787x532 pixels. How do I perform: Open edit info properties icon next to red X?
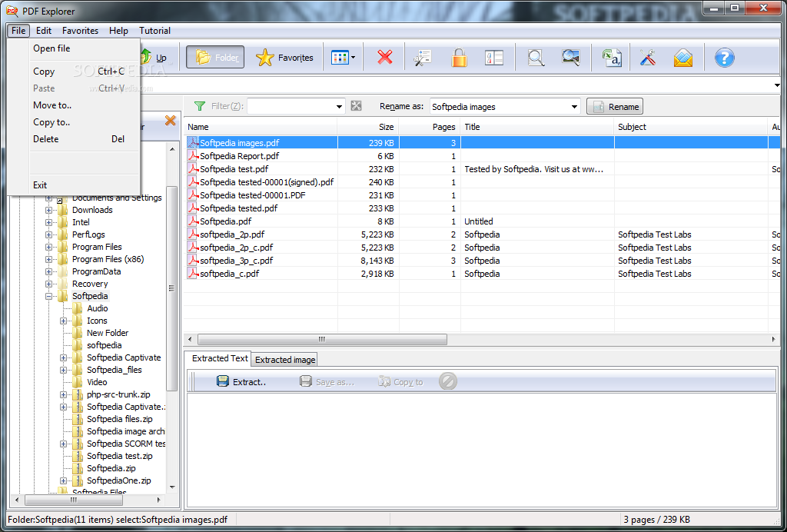[x=423, y=57]
